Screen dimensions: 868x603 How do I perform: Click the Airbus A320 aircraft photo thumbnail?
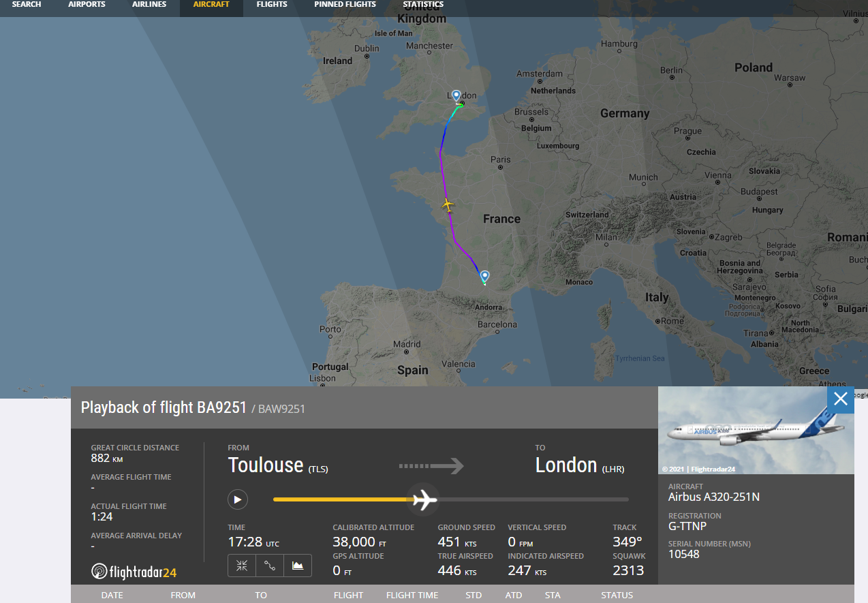coord(756,431)
